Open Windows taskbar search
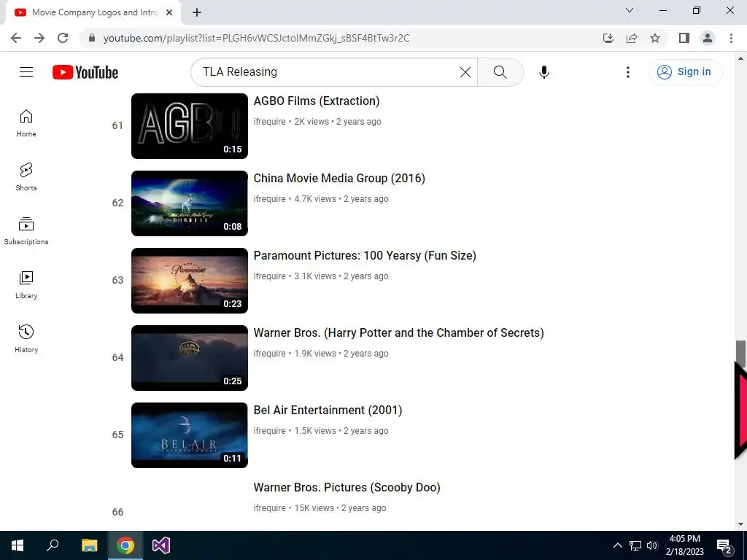Image resolution: width=747 pixels, height=560 pixels. 53,545
